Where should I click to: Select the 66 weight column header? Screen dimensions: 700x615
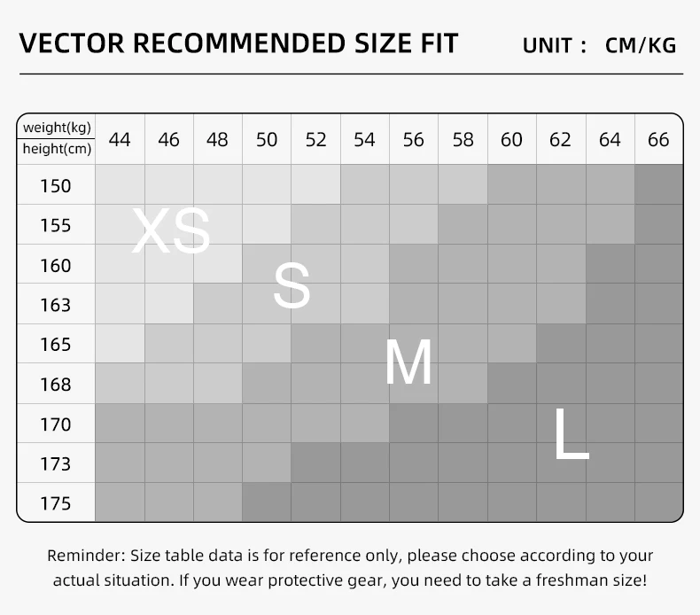click(658, 139)
